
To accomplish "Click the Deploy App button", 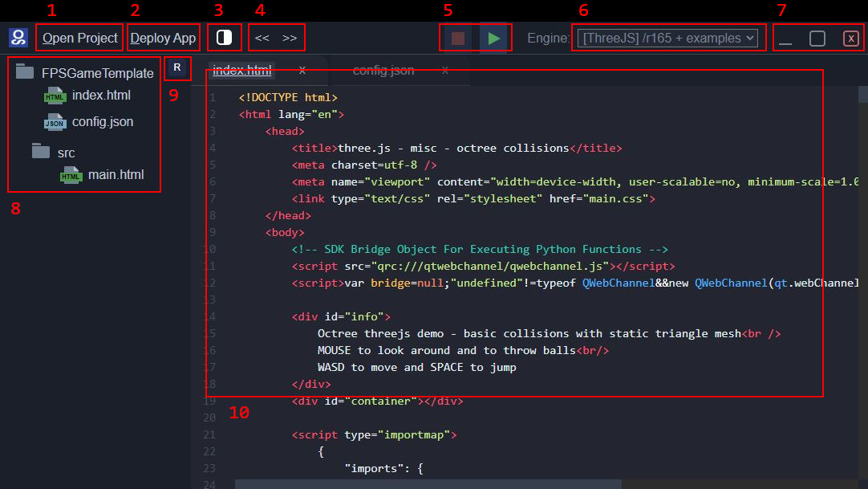I will coord(163,38).
